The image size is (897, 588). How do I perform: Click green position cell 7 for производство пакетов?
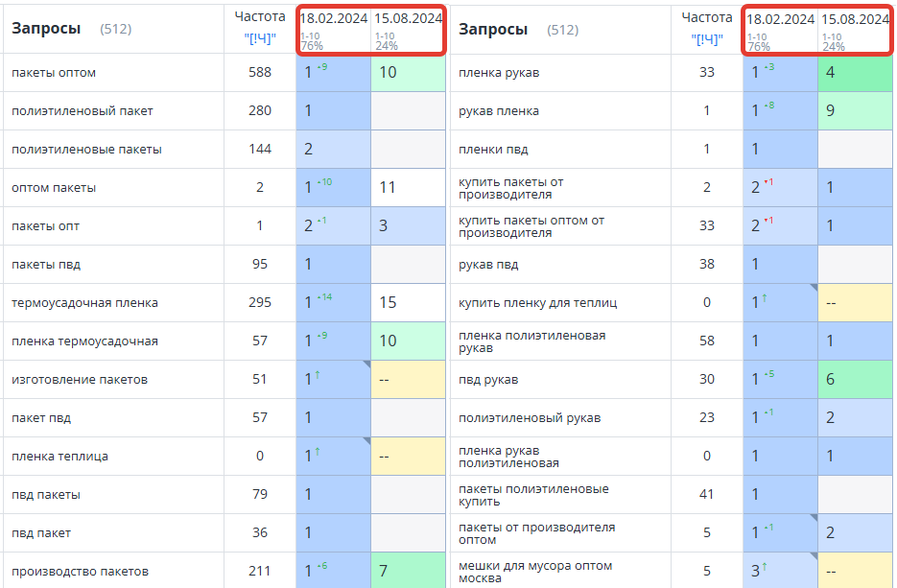coord(408,571)
